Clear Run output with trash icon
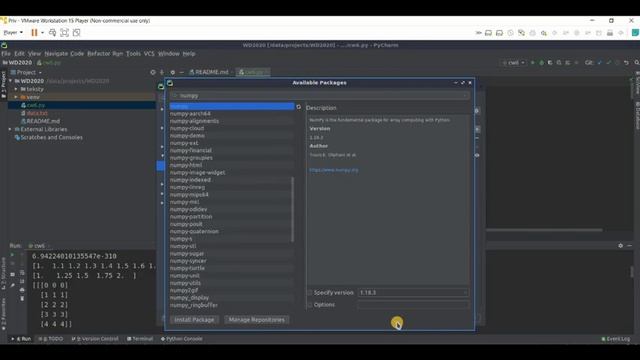This screenshot has height=360, width=640. 22,299
